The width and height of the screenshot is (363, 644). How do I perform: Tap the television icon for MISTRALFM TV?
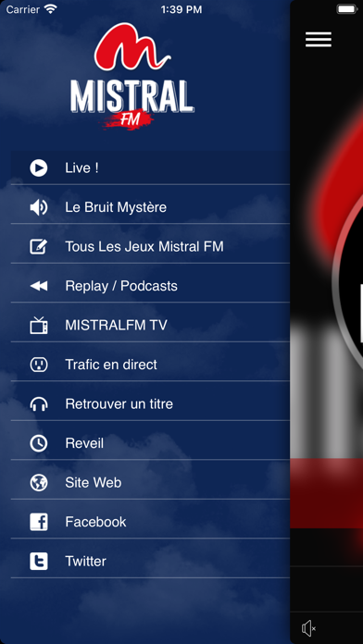[39, 325]
